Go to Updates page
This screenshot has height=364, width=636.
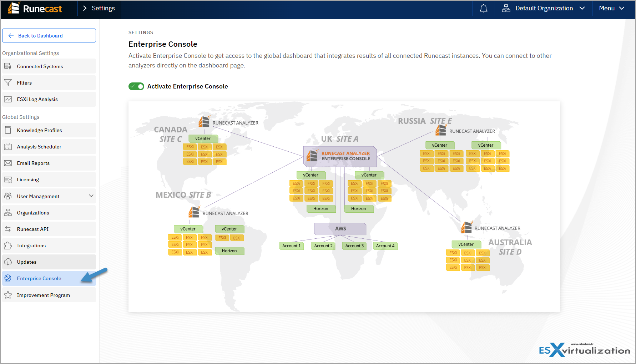click(49, 262)
